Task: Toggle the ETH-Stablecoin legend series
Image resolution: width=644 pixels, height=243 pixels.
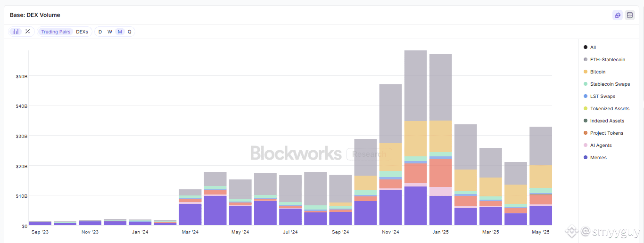Action: click(x=604, y=59)
